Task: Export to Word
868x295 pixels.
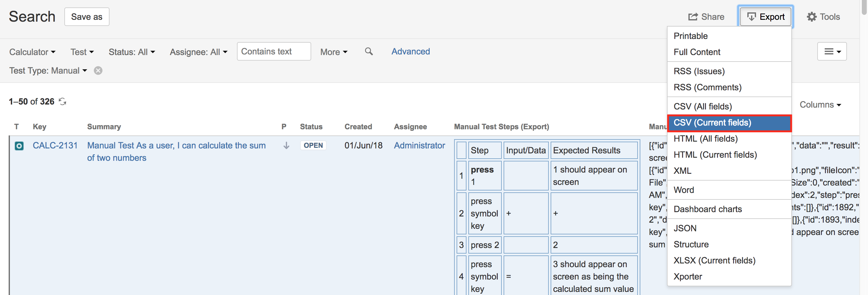Action: [x=729, y=190]
